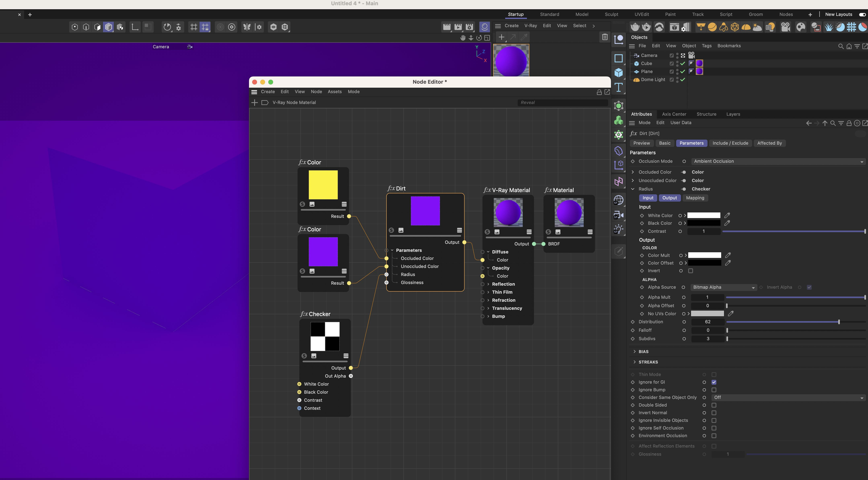Click the eyedropper next to Black Color
The width and height of the screenshot is (868, 480).
pos(727,223)
